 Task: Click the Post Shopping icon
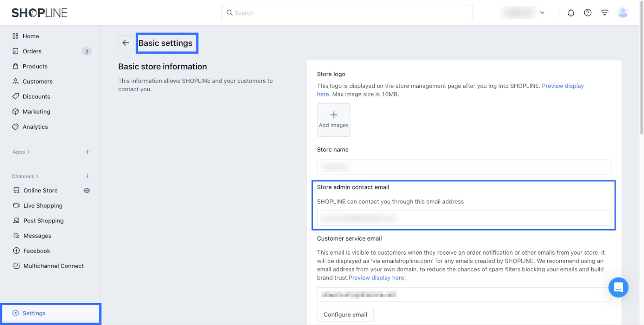[17, 220]
